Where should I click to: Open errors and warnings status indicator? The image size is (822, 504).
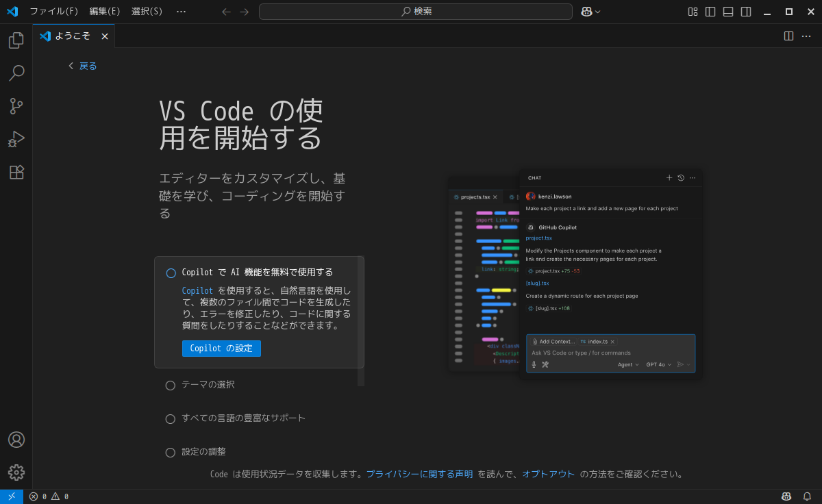49,496
